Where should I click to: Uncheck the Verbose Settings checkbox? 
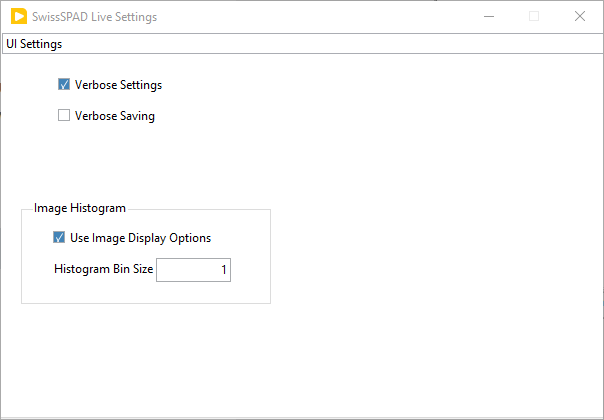[64, 84]
